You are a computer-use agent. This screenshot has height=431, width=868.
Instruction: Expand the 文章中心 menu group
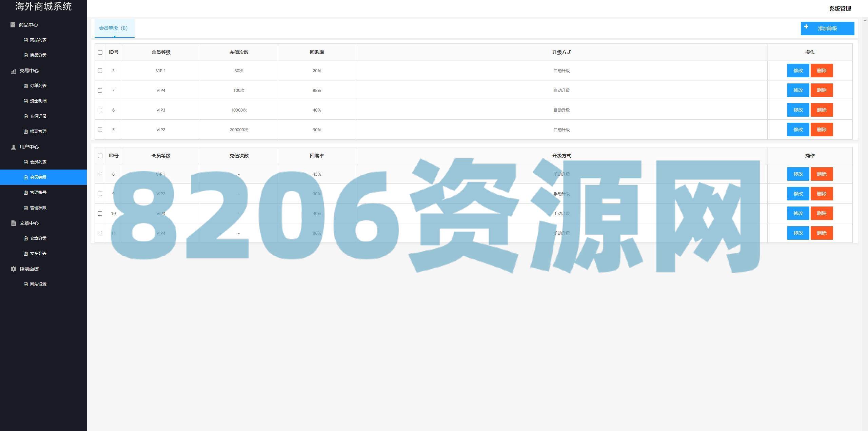(29, 223)
